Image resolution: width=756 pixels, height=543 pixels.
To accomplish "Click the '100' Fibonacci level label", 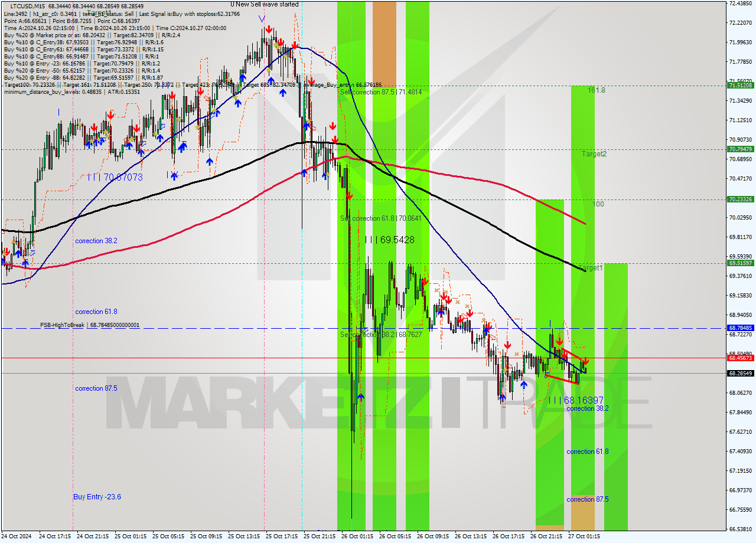I will (x=598, y=204).
